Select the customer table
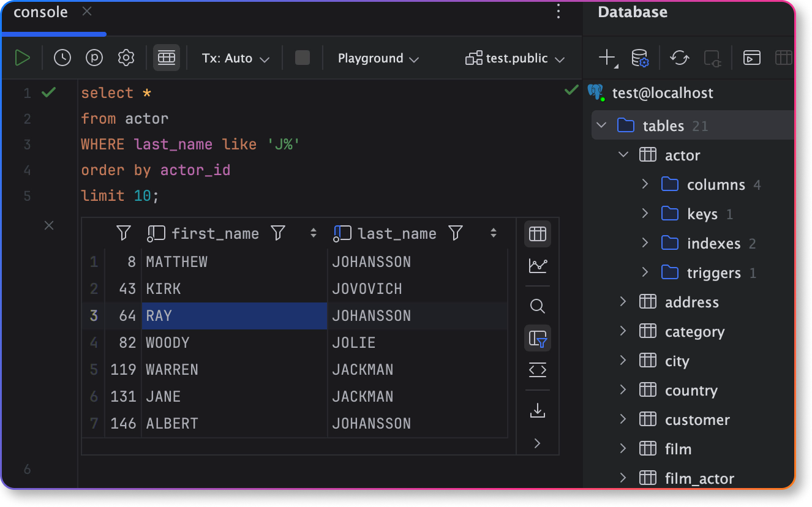This screenshot has width=812, height=507. (697, 420)
